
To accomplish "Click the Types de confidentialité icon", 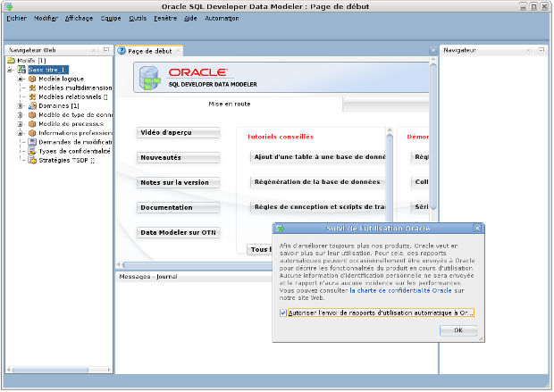I will click(x=32, y=151).
